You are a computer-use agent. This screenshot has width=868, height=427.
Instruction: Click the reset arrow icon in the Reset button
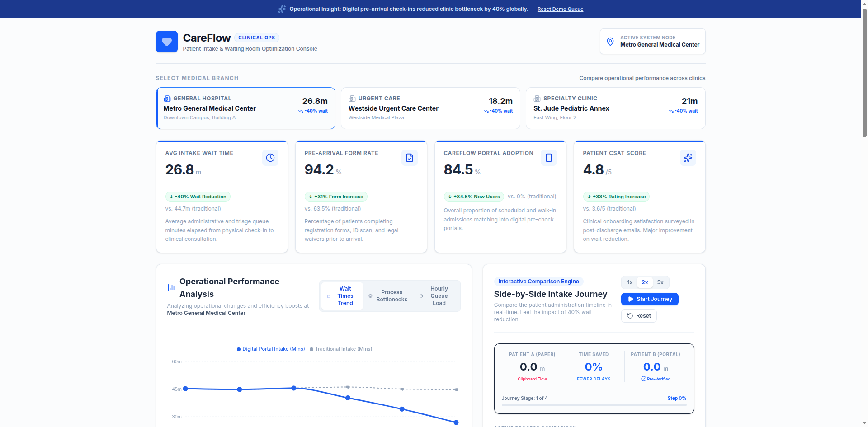630,316
